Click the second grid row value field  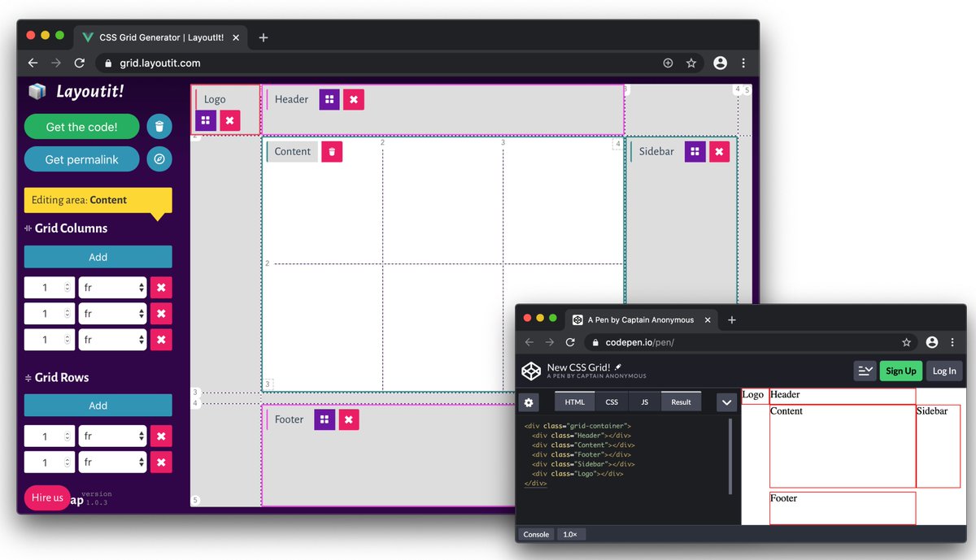point(50,462)
